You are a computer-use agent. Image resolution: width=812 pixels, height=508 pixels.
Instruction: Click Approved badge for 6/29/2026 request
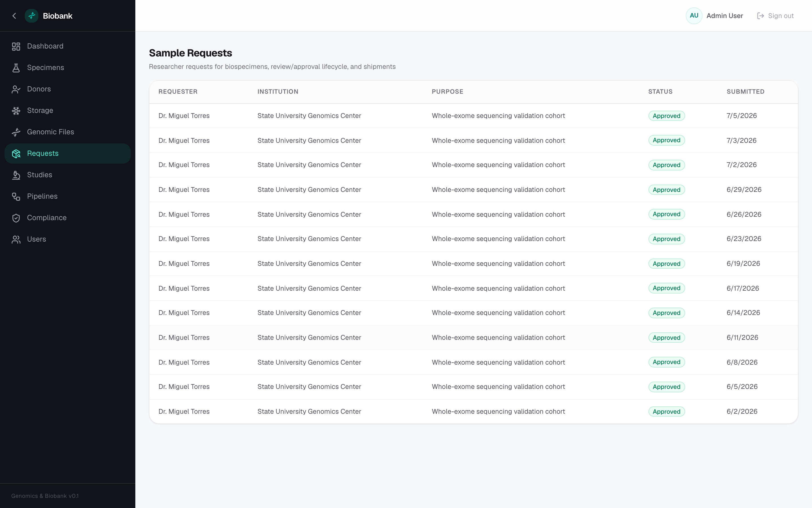coord(667,190)
